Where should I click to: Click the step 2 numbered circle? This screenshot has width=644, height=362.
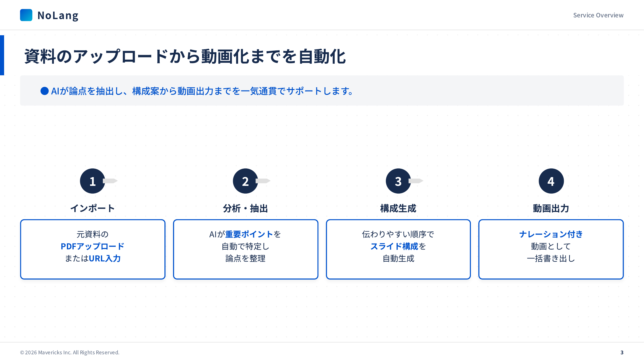[245, 181]
